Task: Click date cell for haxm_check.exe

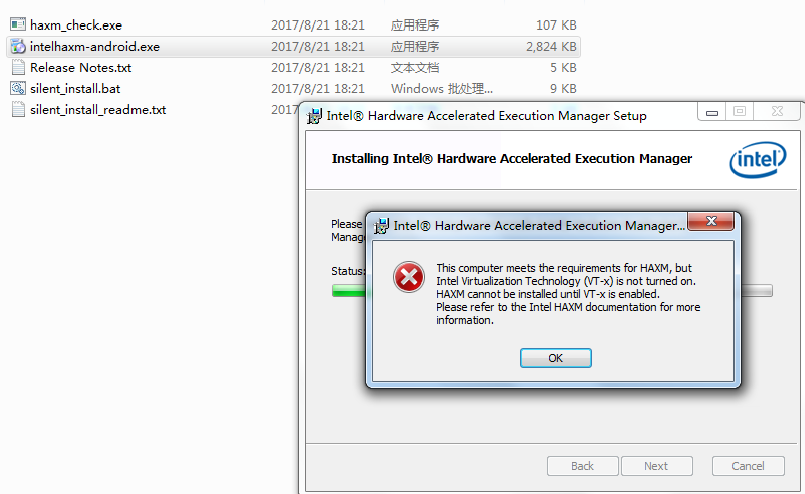Action: 318,25
